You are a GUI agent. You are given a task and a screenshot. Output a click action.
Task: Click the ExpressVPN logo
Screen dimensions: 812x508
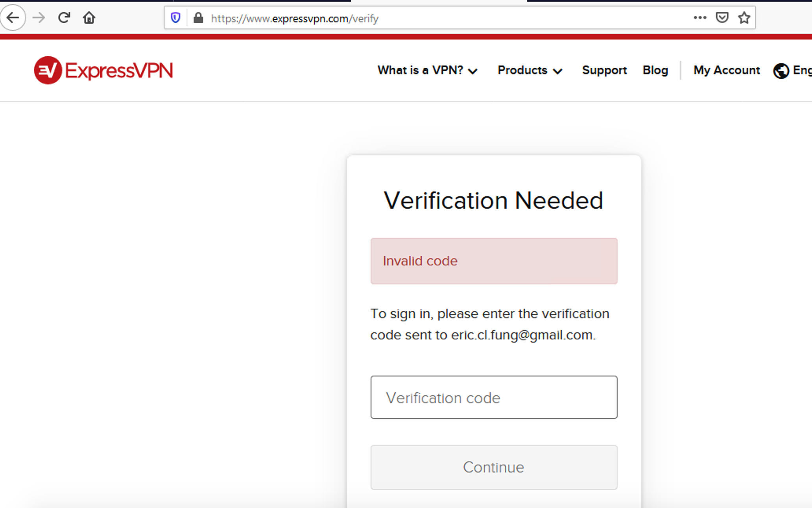pos(103,70)
